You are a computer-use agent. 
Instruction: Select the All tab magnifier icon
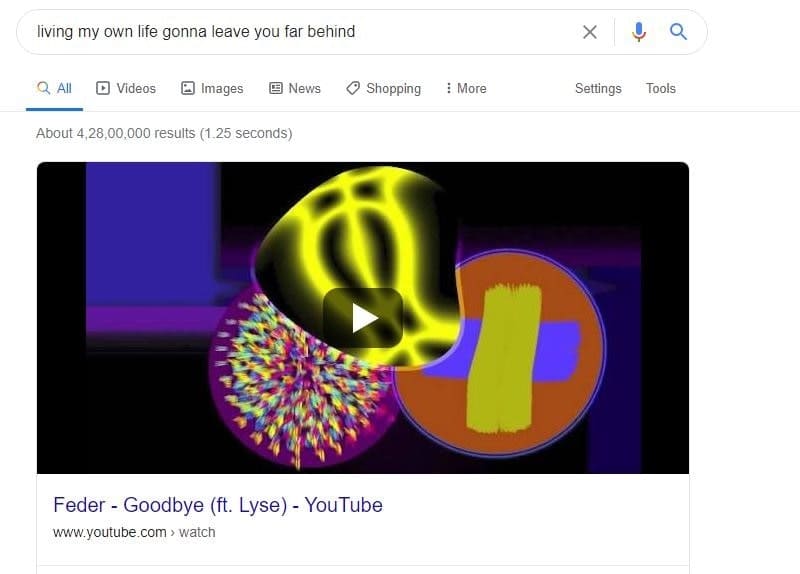(x=43, y=88)
